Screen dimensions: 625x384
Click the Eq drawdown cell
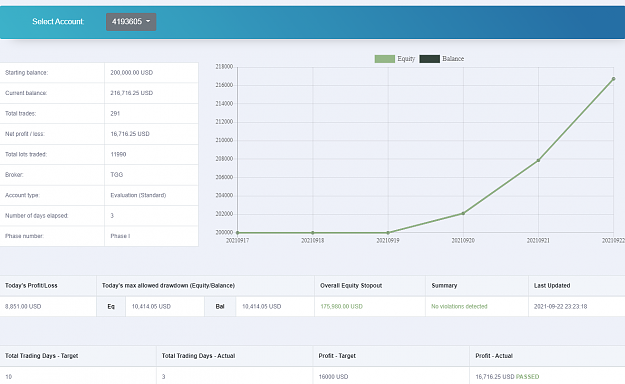[111, 307]
